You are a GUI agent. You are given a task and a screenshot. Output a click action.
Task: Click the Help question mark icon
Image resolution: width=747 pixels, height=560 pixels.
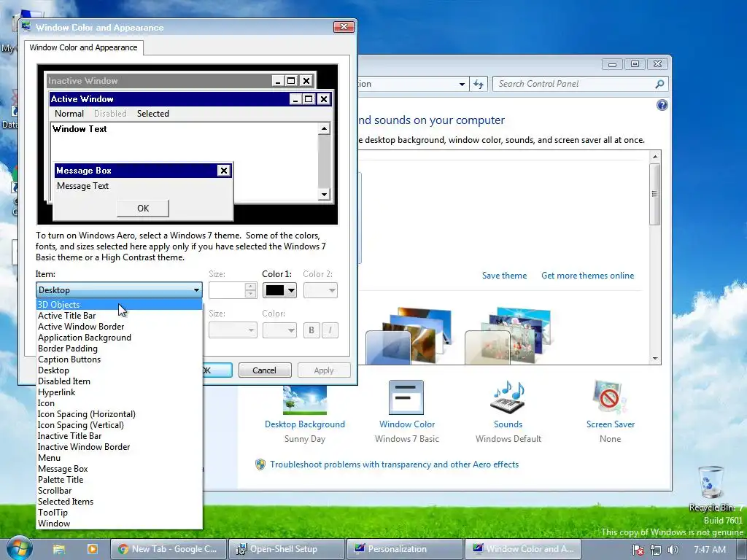[662, 105]
